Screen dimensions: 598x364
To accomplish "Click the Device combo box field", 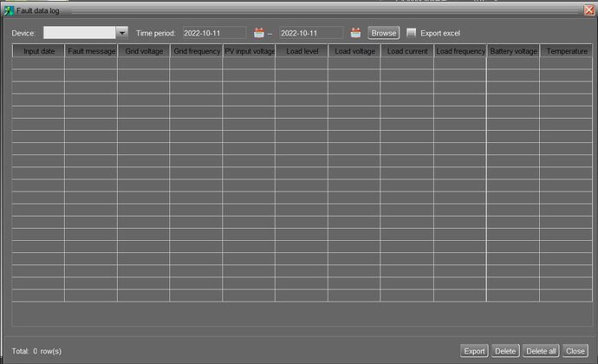I will [80, 33].
